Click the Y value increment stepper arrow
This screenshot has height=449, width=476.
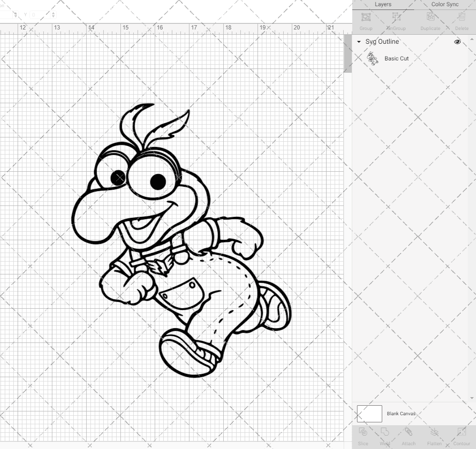pyautogui.click(x=53, y=12)
